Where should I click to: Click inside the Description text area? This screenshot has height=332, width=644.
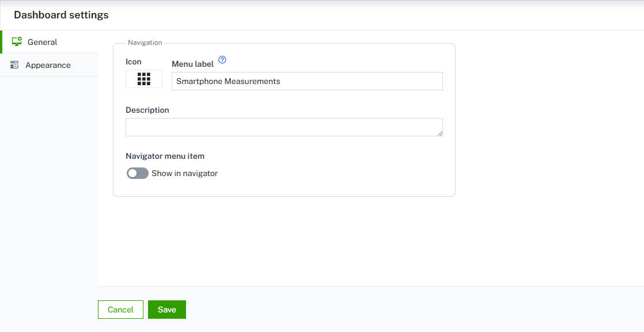coord(283,127)
